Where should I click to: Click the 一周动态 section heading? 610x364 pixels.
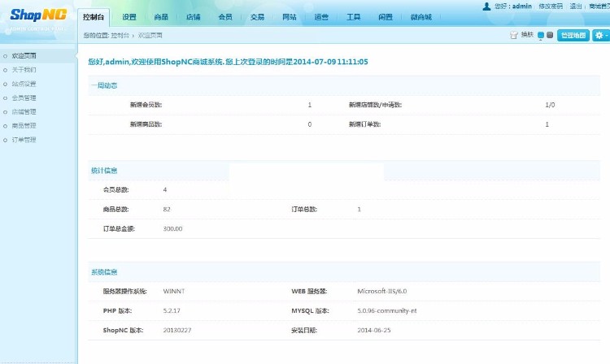[x=104, y=85]
